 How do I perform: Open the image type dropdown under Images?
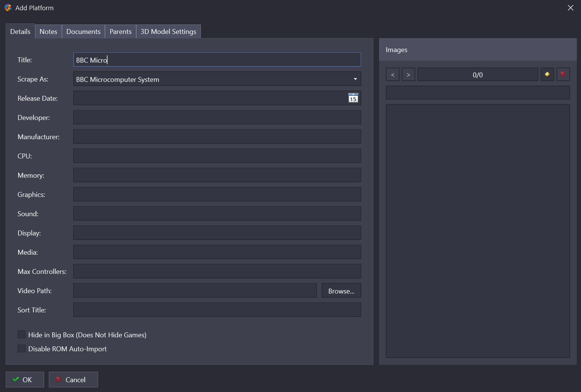click(478, 93)
